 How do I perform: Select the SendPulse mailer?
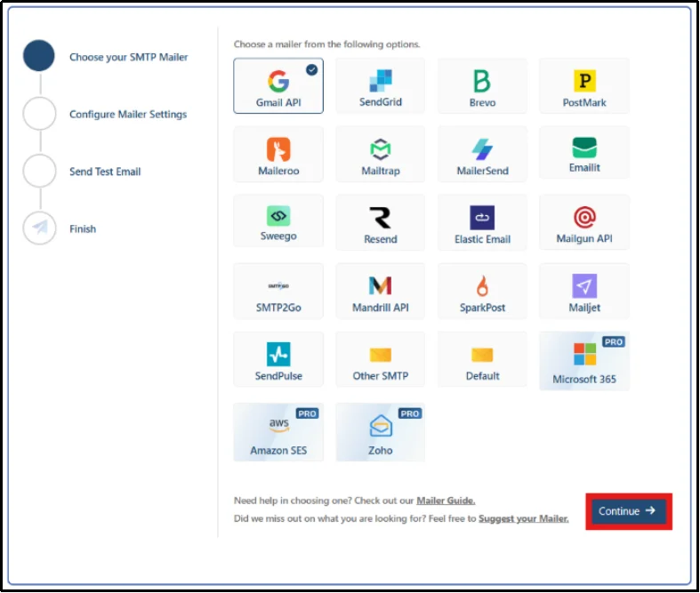(278, 359)
